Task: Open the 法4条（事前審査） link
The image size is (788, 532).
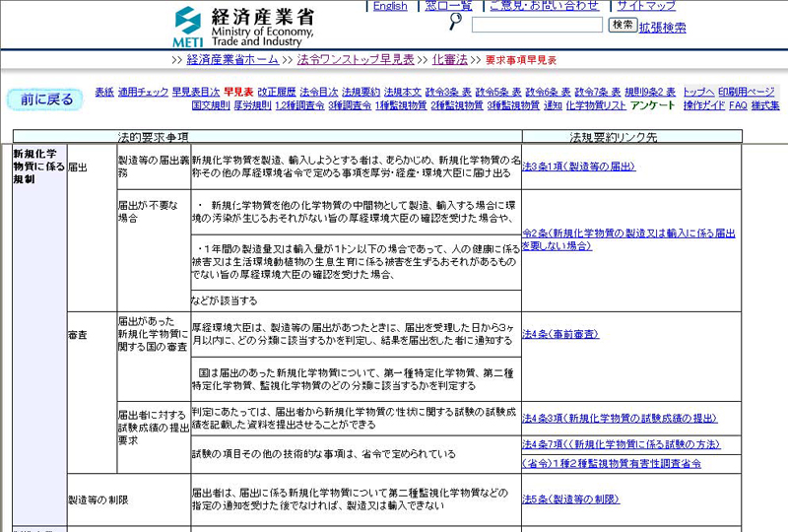Action: (x=559, y=335)
